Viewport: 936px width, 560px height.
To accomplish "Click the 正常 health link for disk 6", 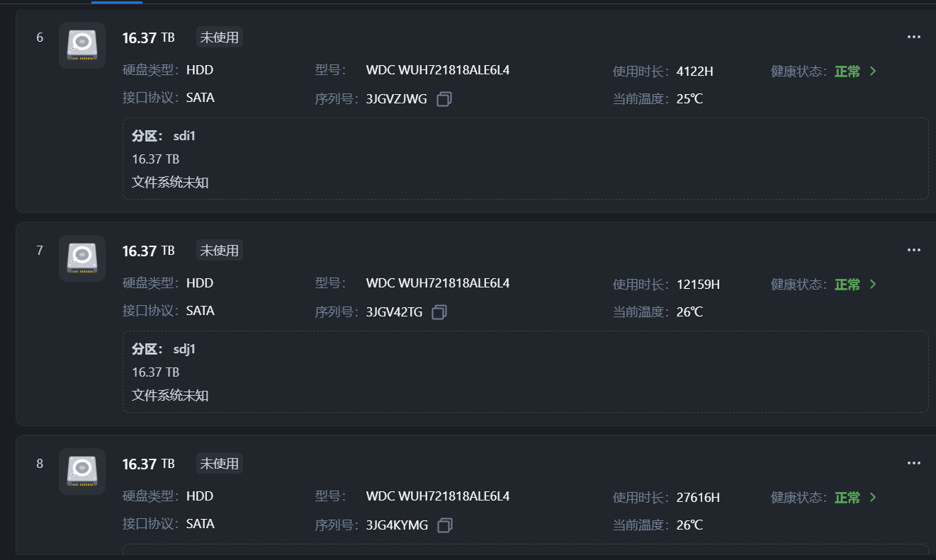I will [x=847, y=72].
